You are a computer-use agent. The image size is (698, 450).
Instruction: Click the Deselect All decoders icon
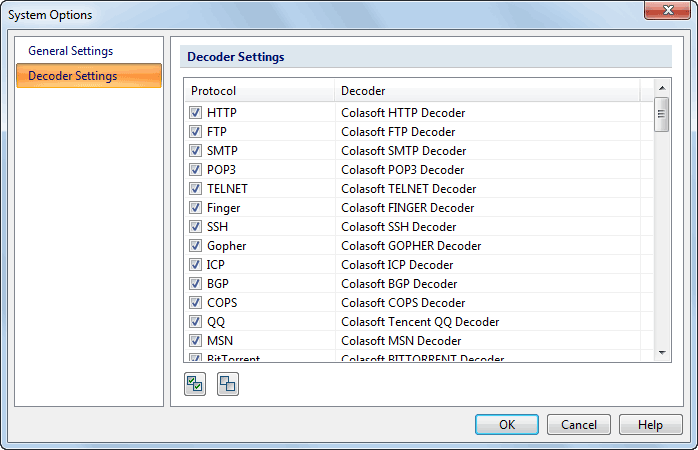point(228,384)
